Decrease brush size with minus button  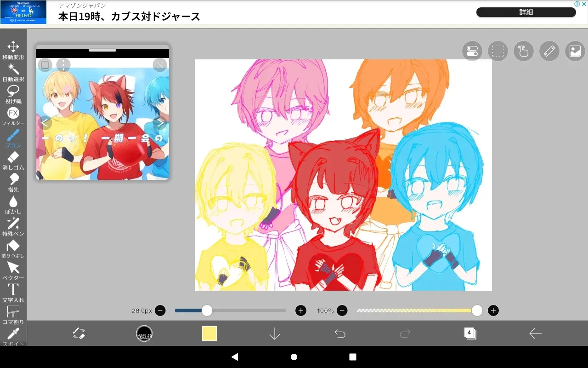(x=160, y=310)
